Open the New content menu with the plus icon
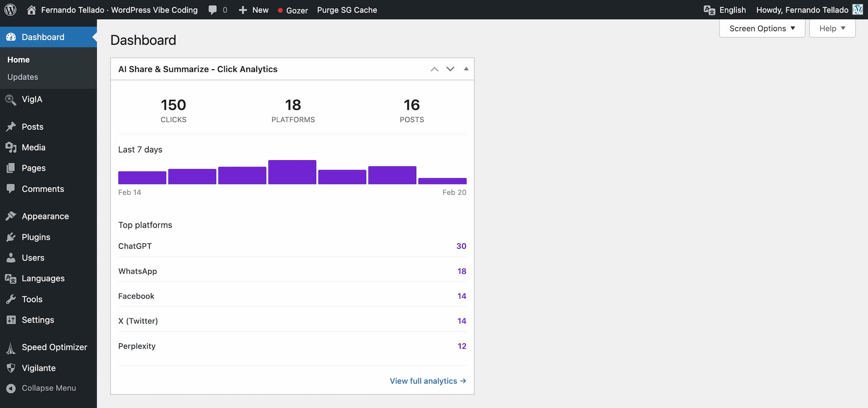 point(242,9)
